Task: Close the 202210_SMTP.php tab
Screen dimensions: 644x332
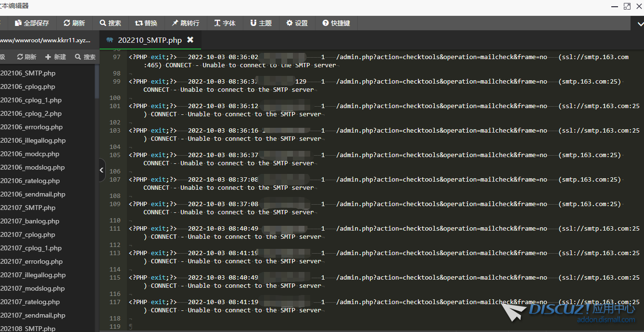Action: click(x=190, y=40)
